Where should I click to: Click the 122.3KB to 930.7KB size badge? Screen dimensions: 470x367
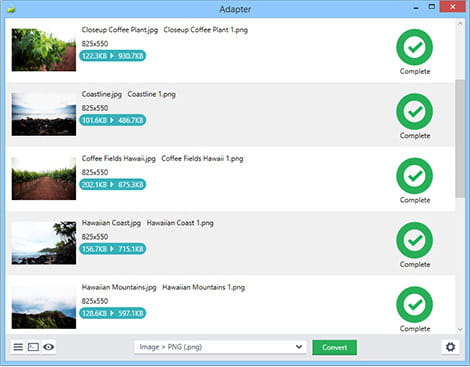coord(113,56)
